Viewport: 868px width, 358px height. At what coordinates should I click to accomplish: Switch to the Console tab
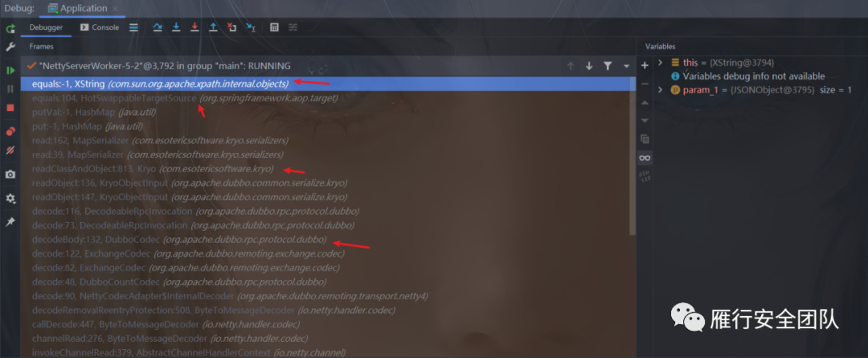(x=100, y=27)
